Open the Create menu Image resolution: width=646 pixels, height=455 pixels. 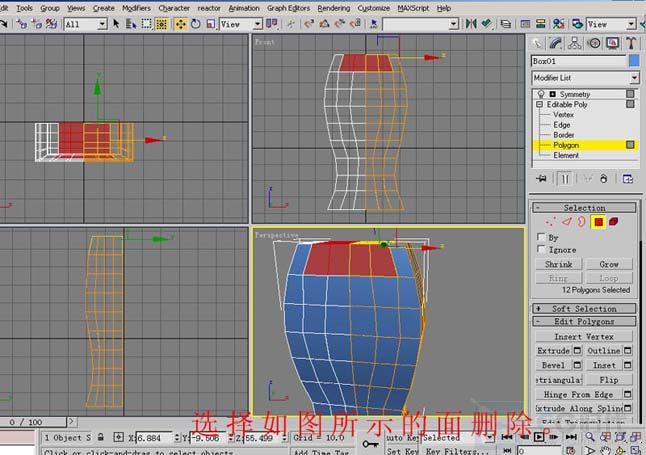pyautogui.click(x=103, y=8)
